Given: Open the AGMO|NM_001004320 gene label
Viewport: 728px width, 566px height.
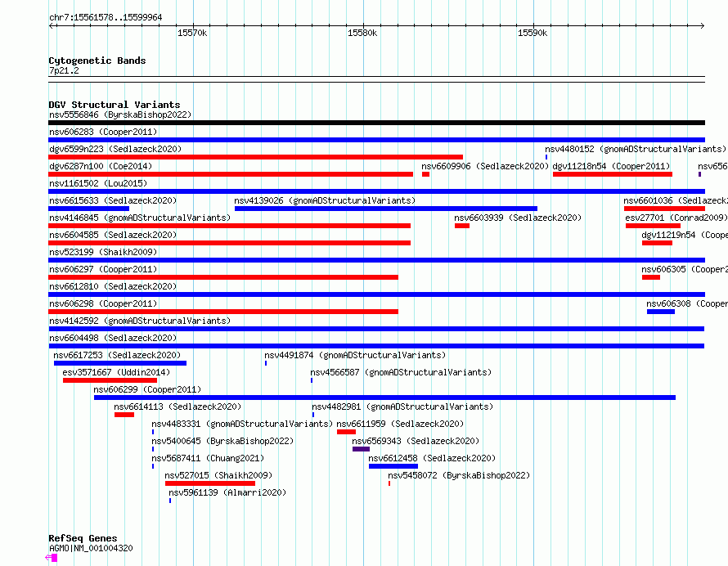Looking at the screenshot, I should pos(91,548).
